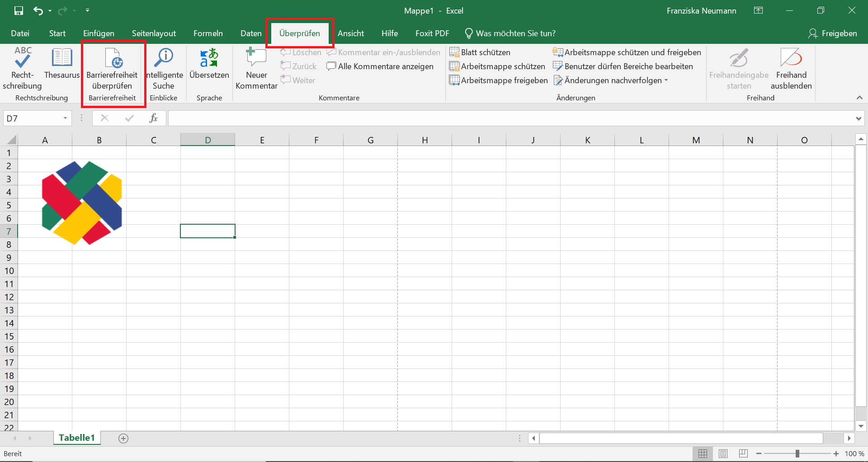Open Intelligente Suche
Screen dimensions: 868x462
point(164,70)
